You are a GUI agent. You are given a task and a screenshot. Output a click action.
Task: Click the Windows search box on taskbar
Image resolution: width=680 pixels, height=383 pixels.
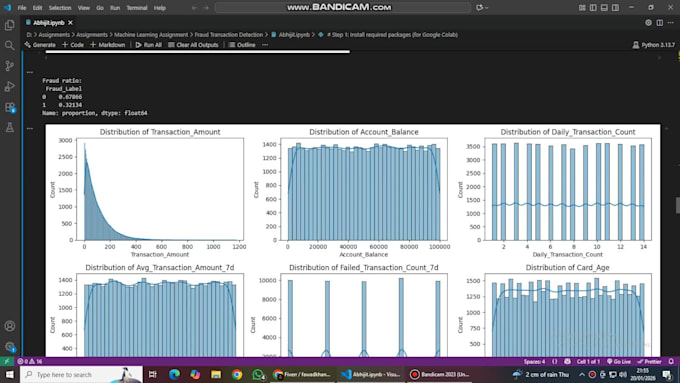click(82, 374)
